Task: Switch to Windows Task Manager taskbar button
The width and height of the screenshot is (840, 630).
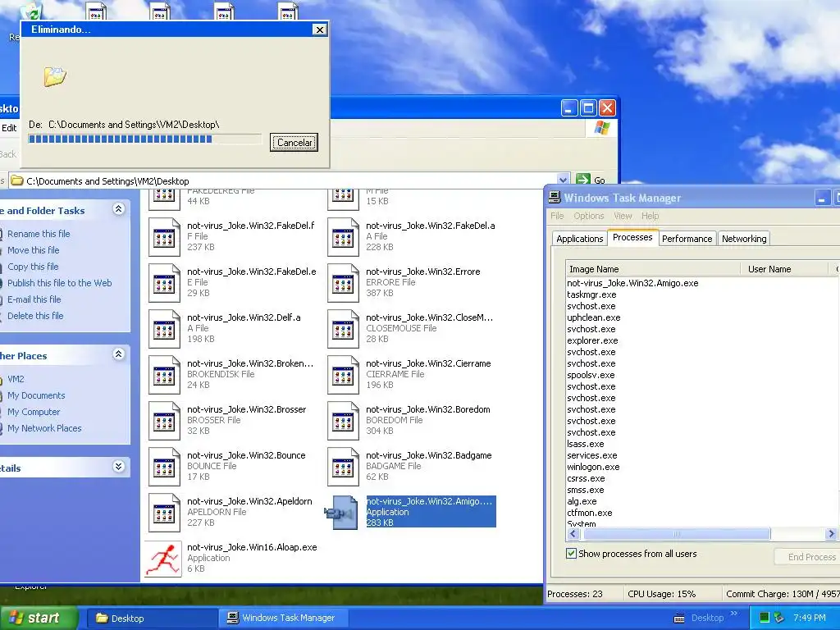Action: [x=284, y=619]
